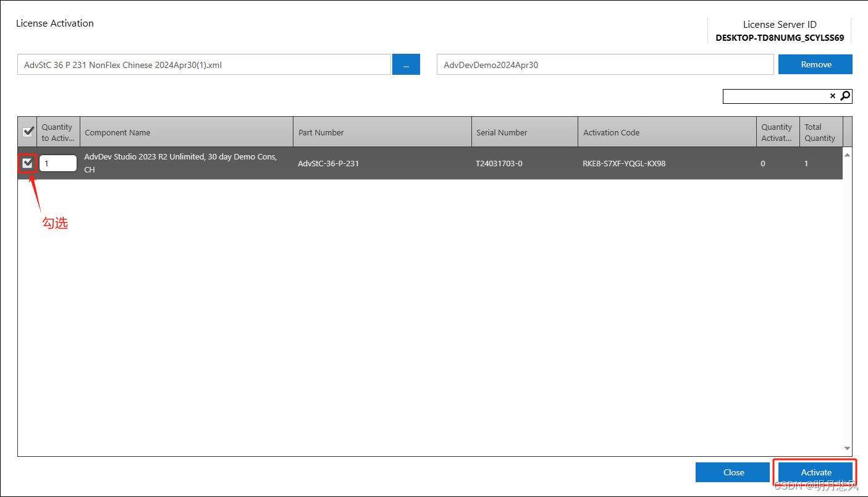The height and width of the screenshot is (497, 868).
Task: Clear the search box with X icon
Action: pyautogui.click(x=833, y=96)
